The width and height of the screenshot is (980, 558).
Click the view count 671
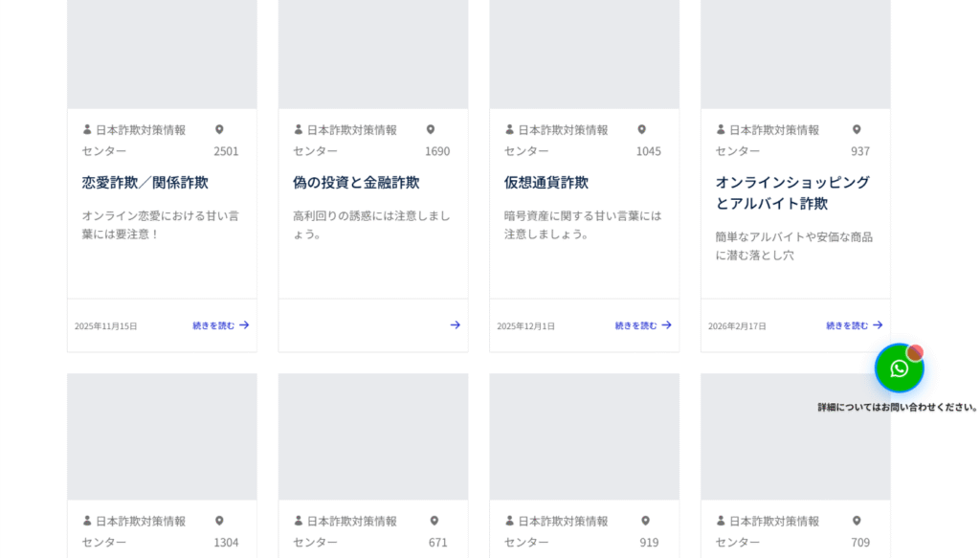437,543
